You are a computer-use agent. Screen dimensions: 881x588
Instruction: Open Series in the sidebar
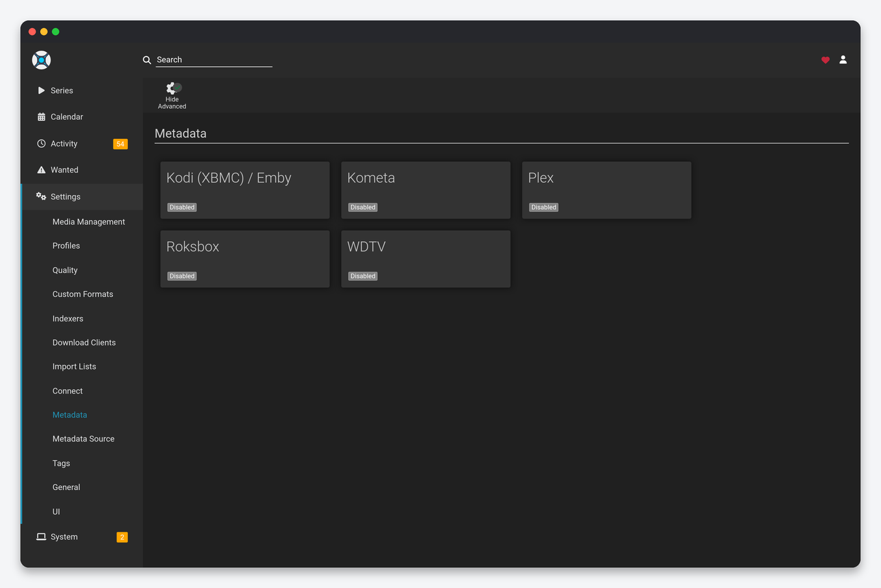tap(82, 91)
